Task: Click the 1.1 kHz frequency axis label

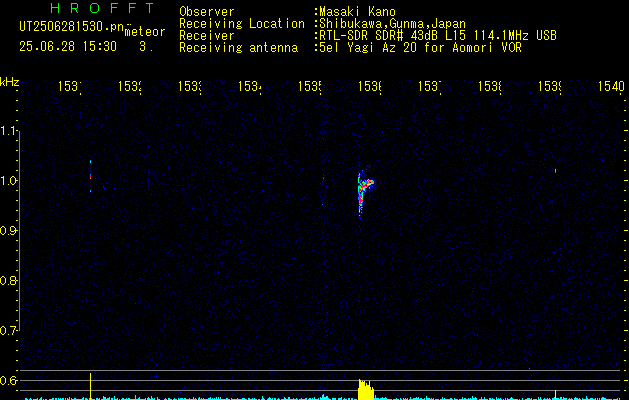Action: 9,131
